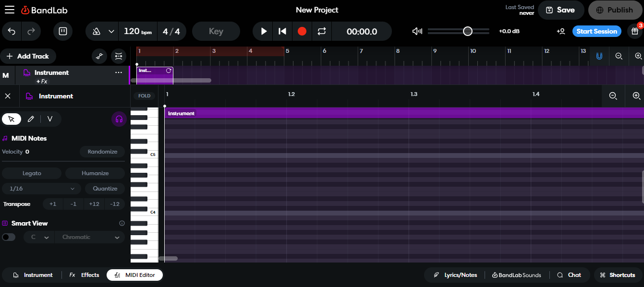Image resolution: width=644 pixels, height=287 pixels.
Task: Transpose down one semitone with -1
Action: coord(73,204)
